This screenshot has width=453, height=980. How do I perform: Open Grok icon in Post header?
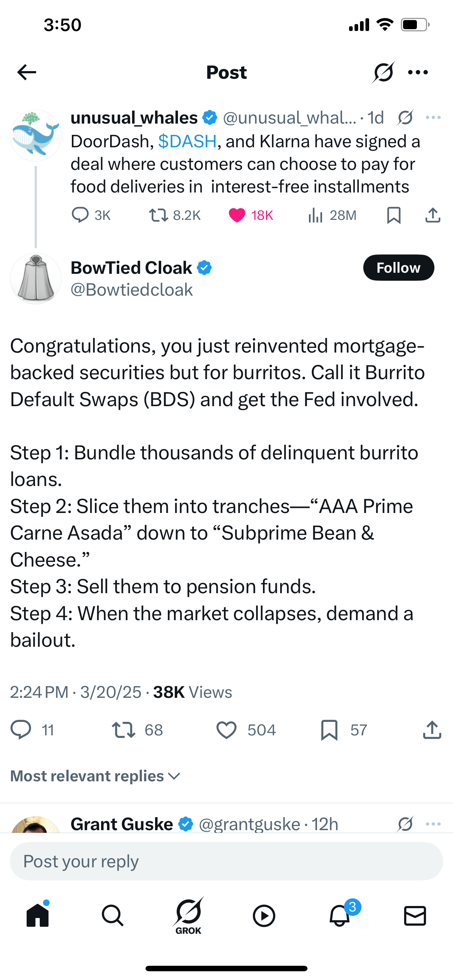[x=383, y=72]
